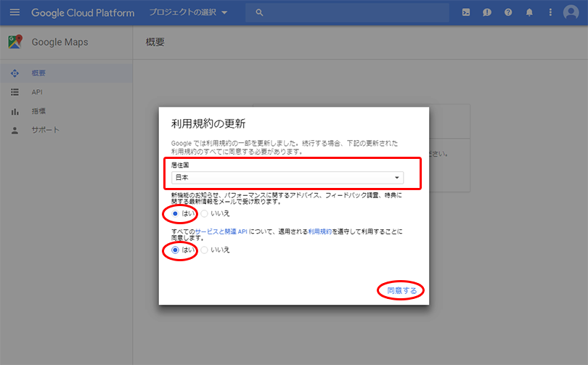Click the 同意する agree button

401,290
